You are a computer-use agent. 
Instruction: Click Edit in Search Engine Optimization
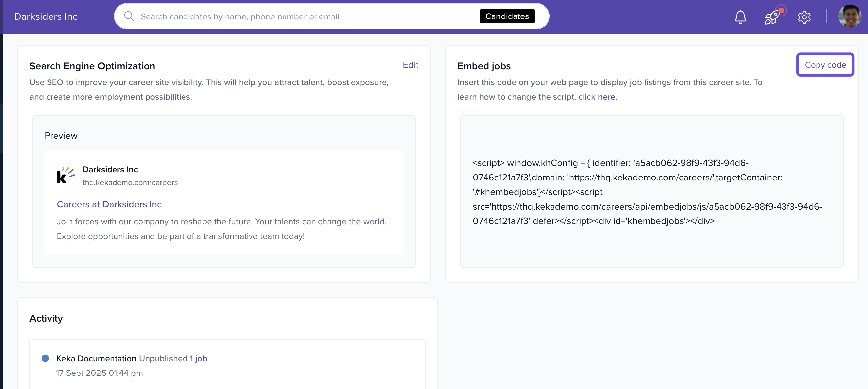(410, 65)
